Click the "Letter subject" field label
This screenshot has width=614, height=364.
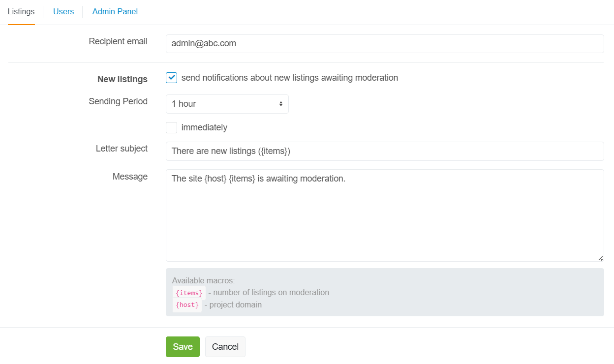click(x=122, y=149)
